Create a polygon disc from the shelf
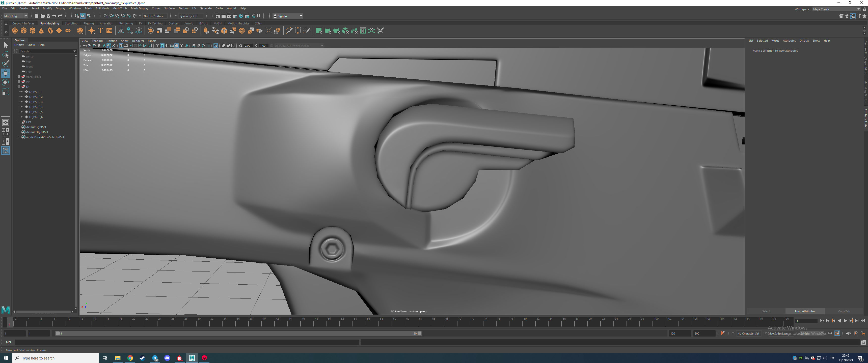 [68, 31]
